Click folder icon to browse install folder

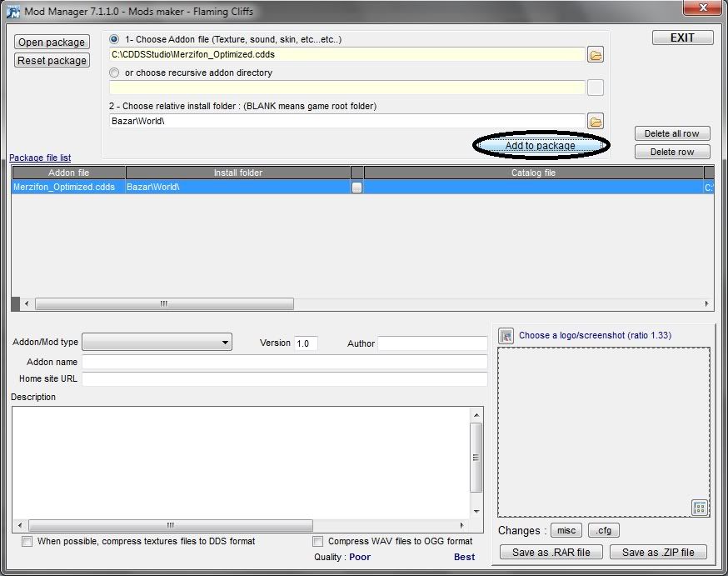coord(596,121)
